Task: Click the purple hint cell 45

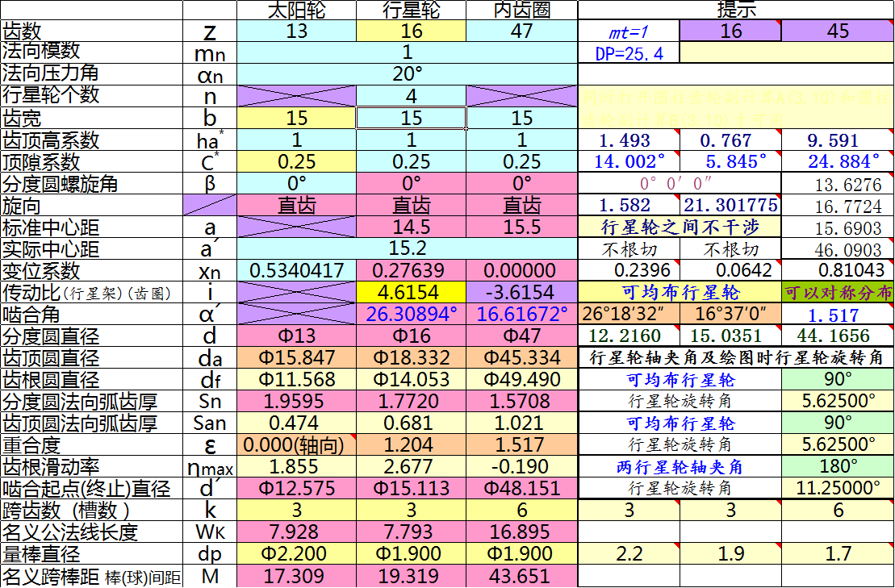Action: (x=838, y=31)
